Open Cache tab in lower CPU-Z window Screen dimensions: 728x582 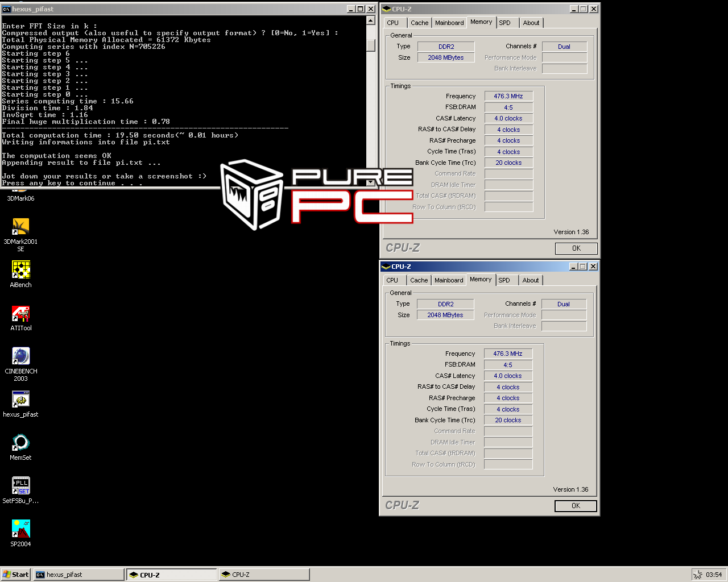(419, 280)
